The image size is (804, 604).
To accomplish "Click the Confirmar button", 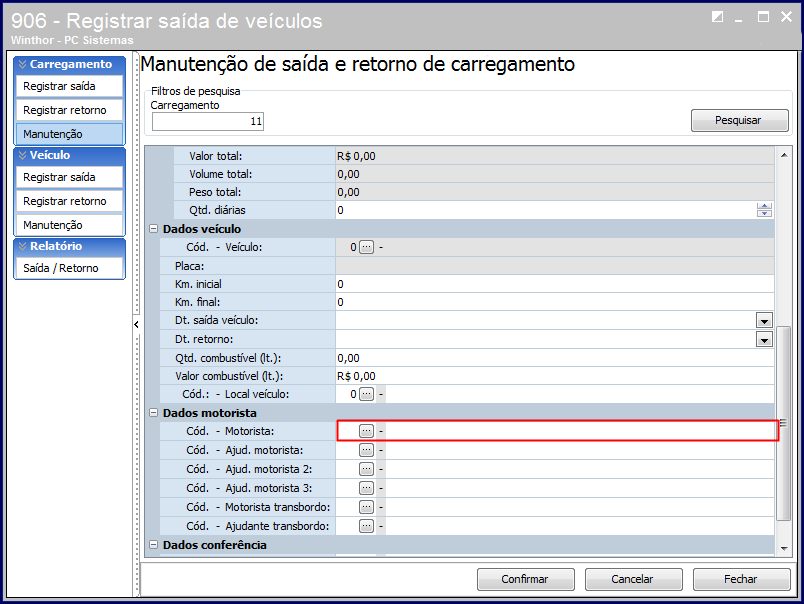I will (x=526, y=579).
